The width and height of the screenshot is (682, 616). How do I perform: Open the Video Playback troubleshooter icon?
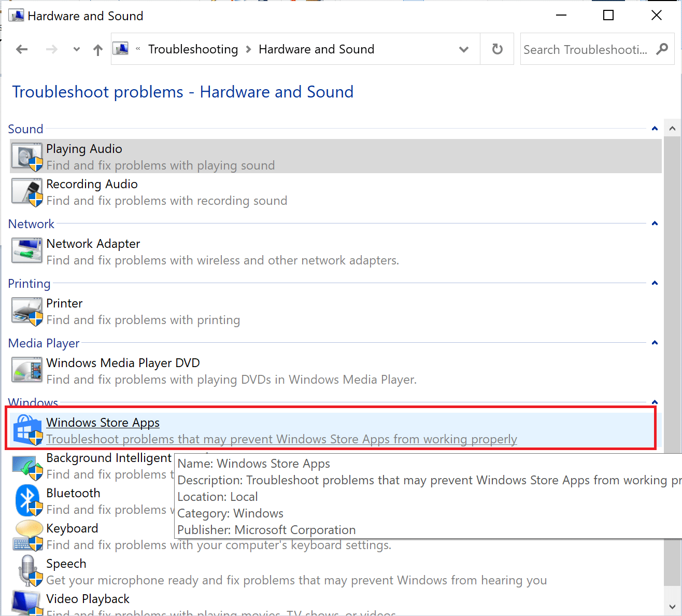point(26,603)
